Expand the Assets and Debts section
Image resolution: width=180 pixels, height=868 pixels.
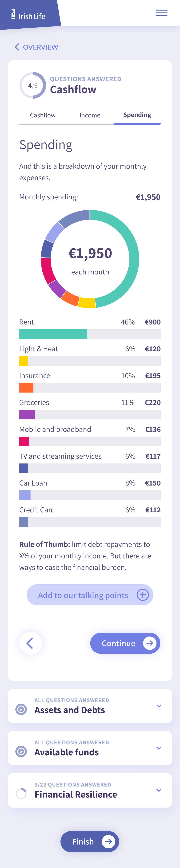pos(159,706)
